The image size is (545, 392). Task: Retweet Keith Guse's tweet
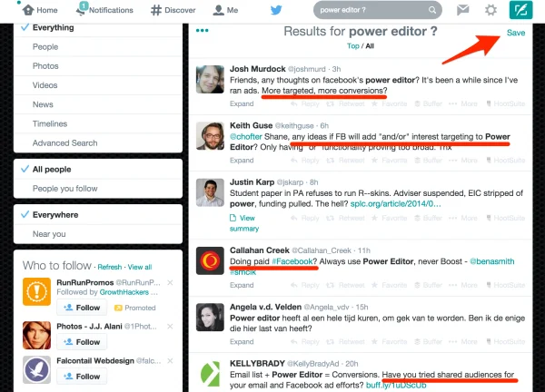click(x=345, y=161)
